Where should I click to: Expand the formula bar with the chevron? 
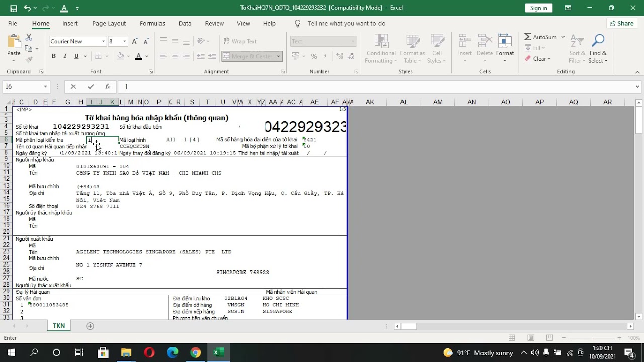point(638,87)
